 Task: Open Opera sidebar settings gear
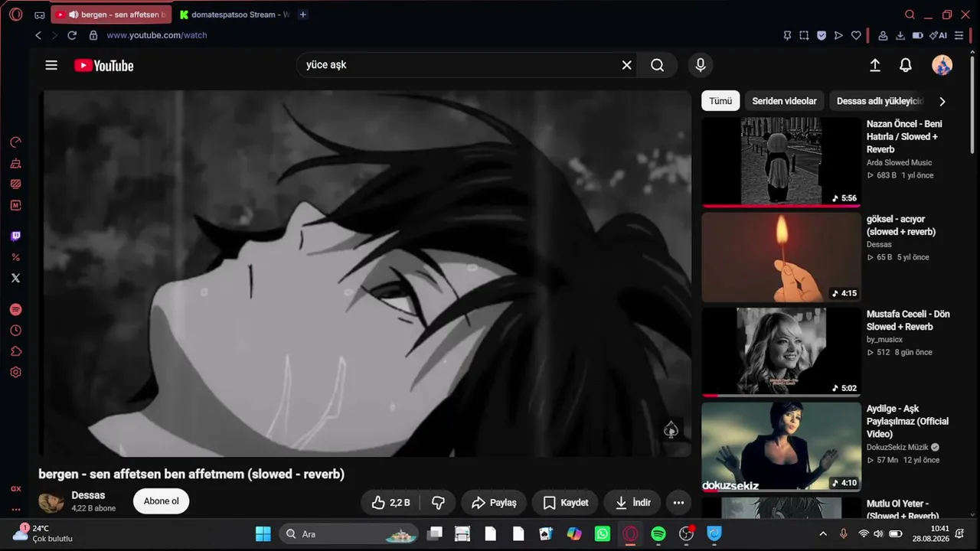[x=15, y=373]
